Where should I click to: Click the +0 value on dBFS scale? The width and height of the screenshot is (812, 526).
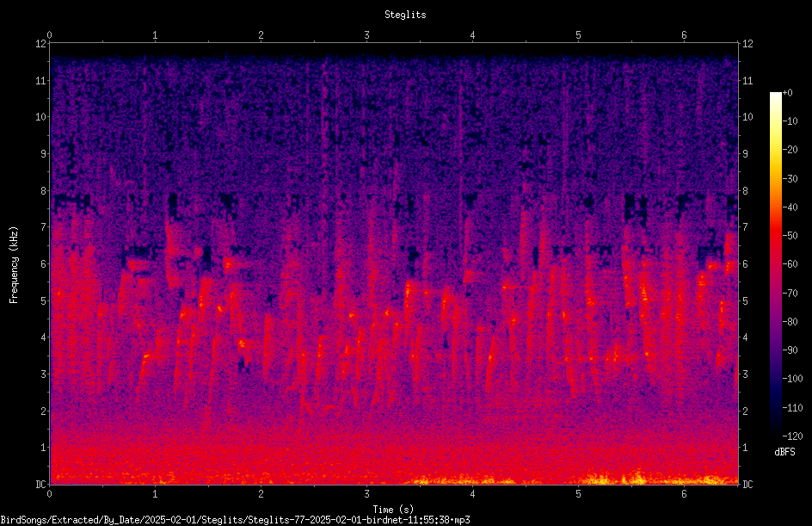point(788,93)
